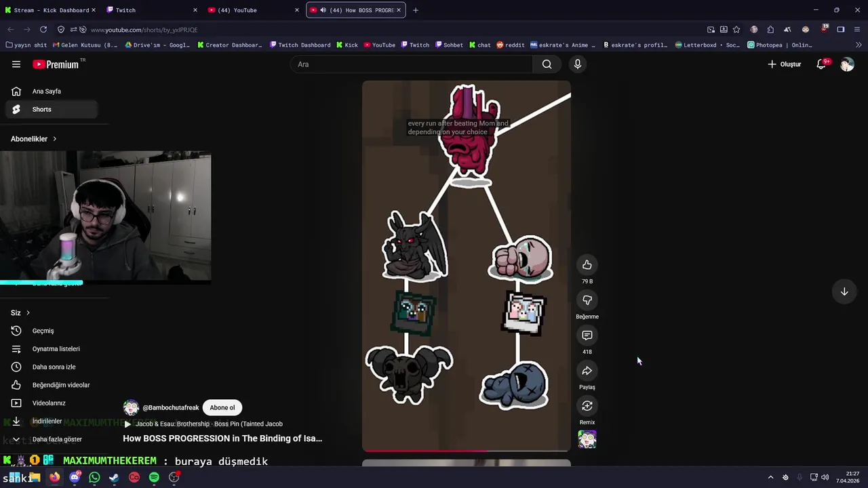868x488 pixels.
Task: Like the Short with thumbs up
Action: point(587,265)
